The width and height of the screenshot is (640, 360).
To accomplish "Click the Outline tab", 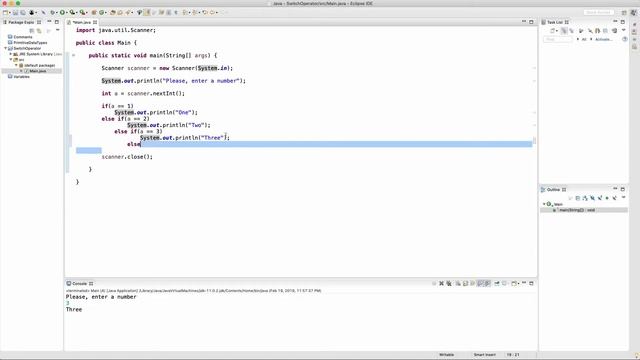I will (553, 190).
